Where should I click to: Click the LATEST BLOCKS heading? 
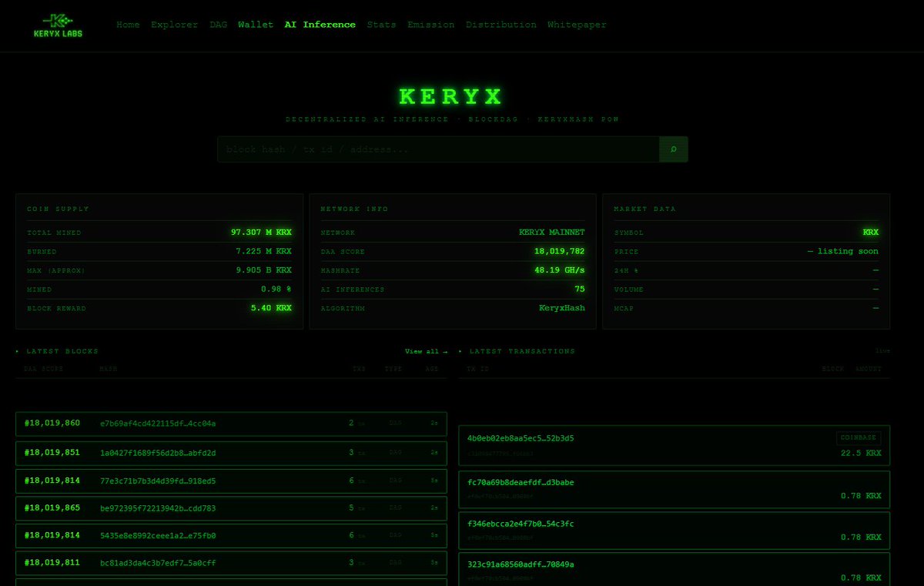(62, 351)
